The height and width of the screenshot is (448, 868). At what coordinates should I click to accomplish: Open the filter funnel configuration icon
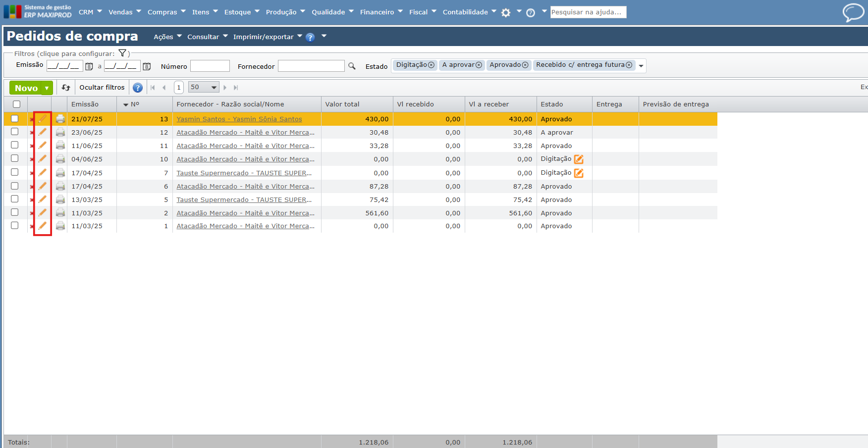coord(122,53)
